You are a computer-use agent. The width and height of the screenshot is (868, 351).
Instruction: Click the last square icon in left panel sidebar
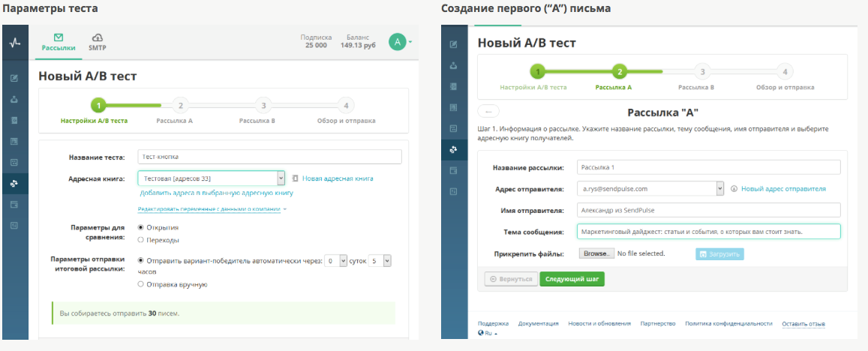click(14, 225)
